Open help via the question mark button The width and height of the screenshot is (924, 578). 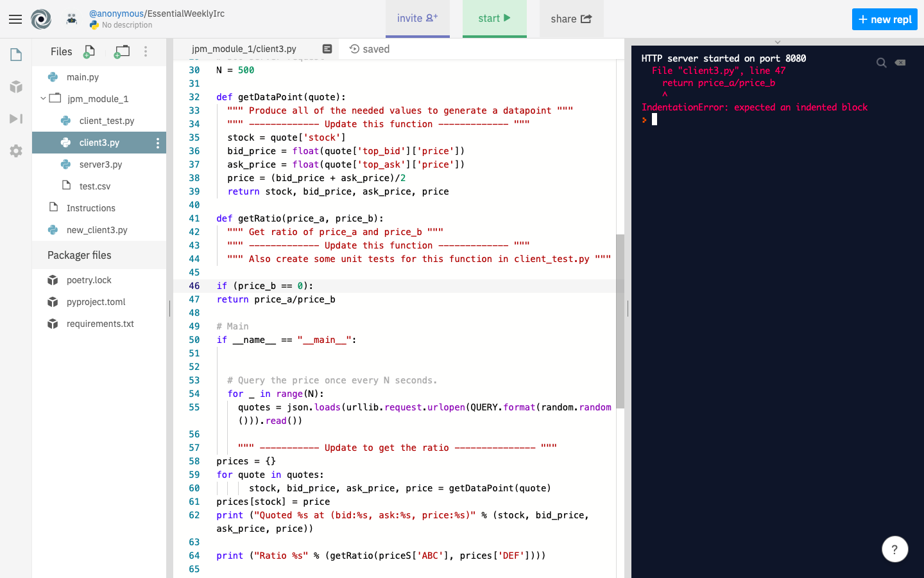click(894, 549)
